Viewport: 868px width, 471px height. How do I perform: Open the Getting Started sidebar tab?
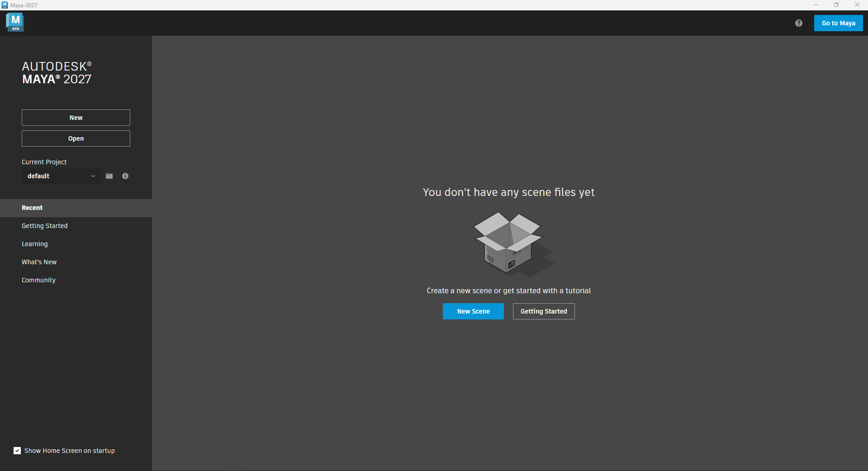(76, 226)
